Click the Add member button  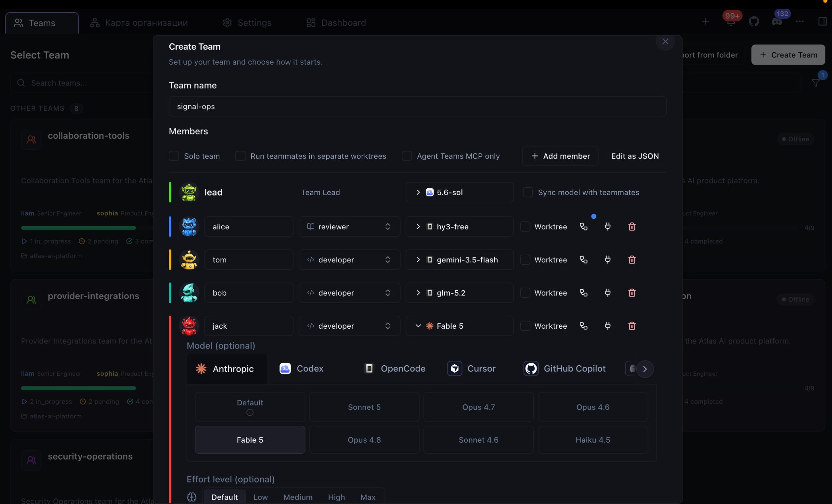tap(560, 156)
